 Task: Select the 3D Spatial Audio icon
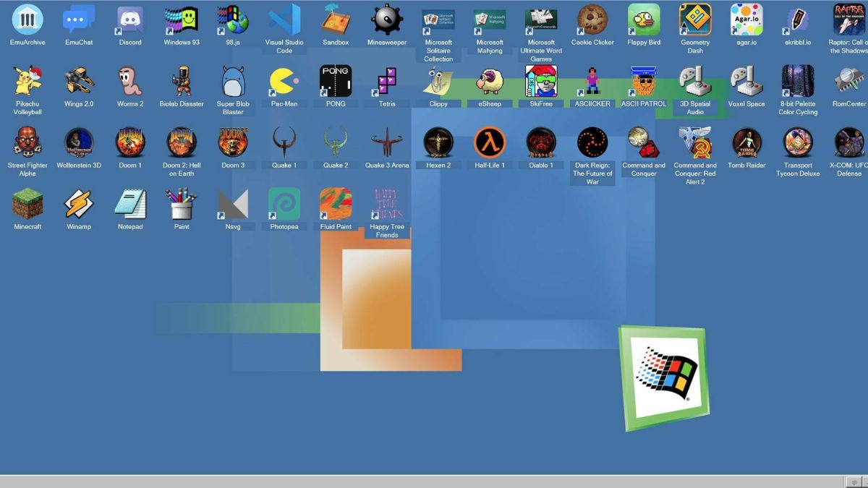tap(695, 81)
